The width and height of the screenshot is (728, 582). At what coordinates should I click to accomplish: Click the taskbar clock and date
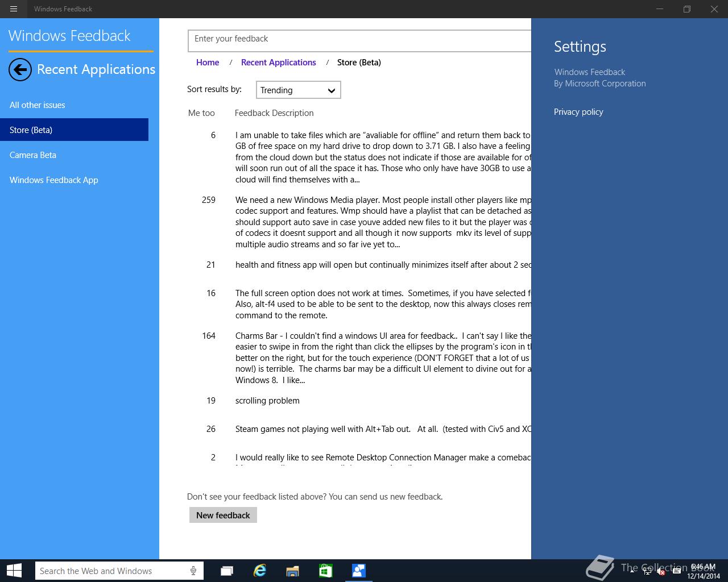pyautogui.click(x=704, y=571)
